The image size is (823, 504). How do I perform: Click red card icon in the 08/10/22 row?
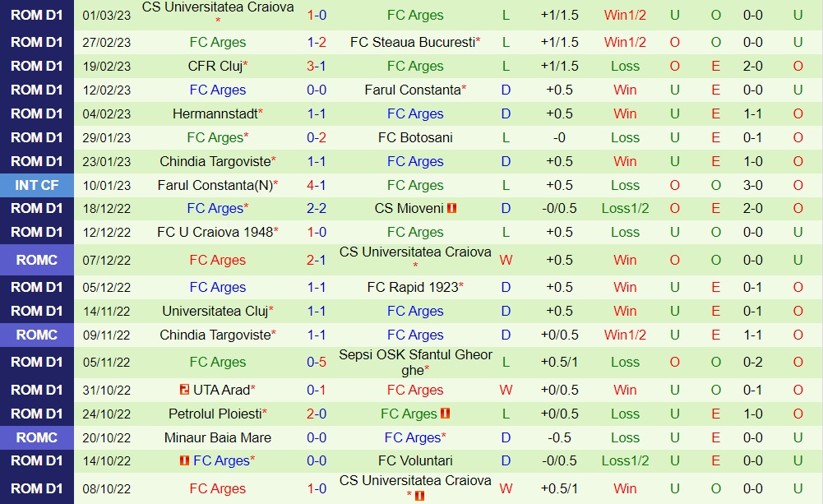click(x=418, y=496)
